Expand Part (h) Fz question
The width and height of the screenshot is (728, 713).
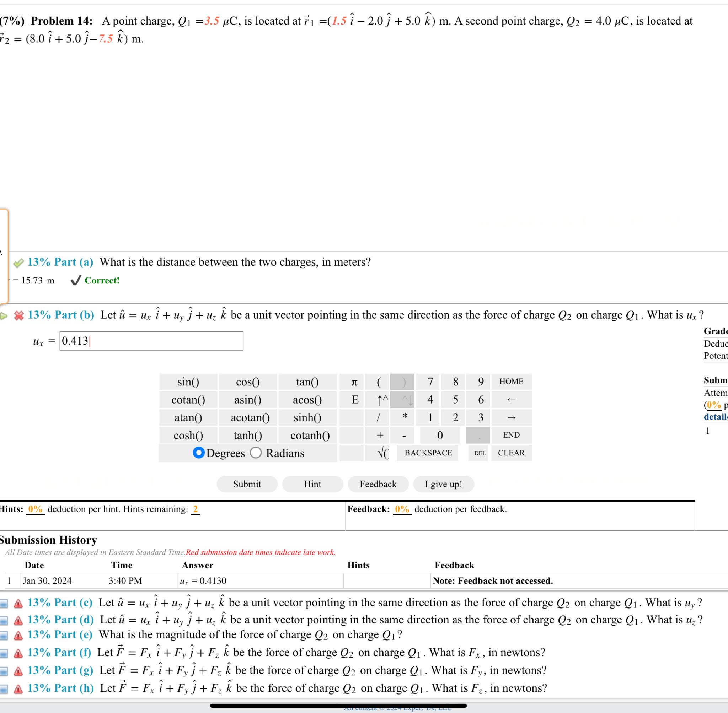(60, 688)
